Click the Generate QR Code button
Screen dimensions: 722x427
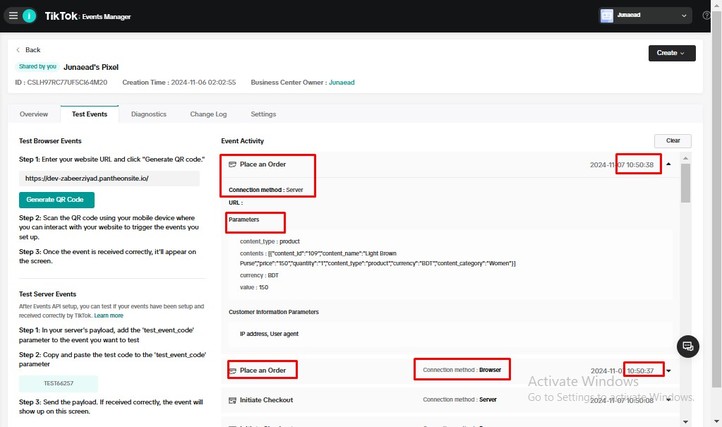56,199
